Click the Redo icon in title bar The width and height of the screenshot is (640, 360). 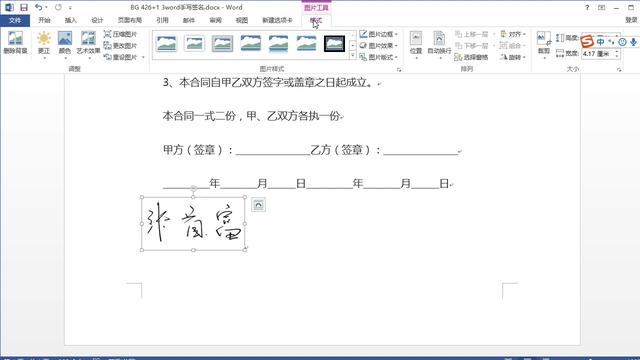pos(58,7)
